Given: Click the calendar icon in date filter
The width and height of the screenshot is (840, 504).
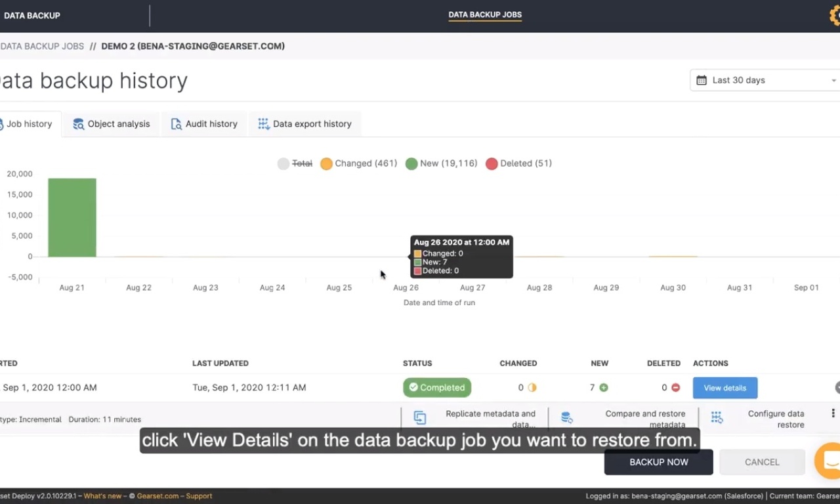Looking at the screenshot, I should point(702,80).
